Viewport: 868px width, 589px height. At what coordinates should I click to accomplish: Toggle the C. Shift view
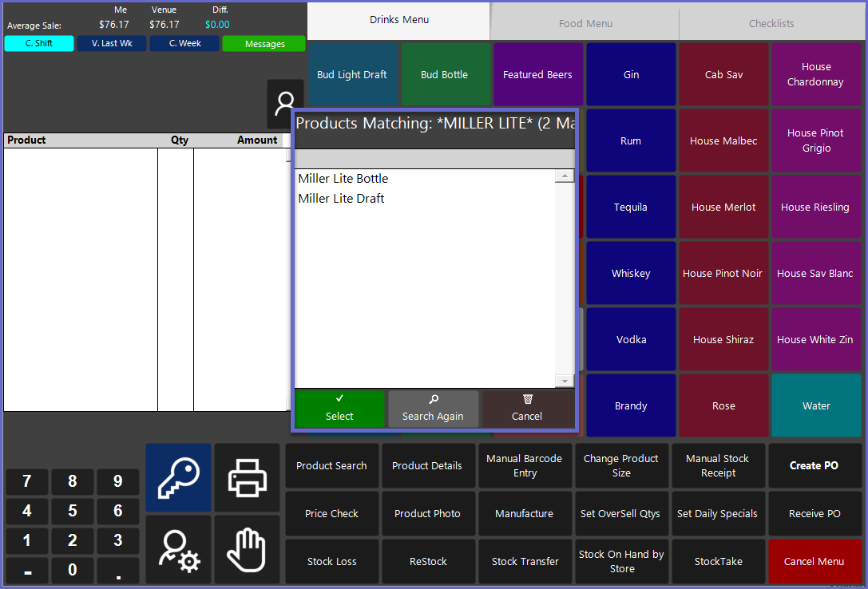tap(39, 44)
